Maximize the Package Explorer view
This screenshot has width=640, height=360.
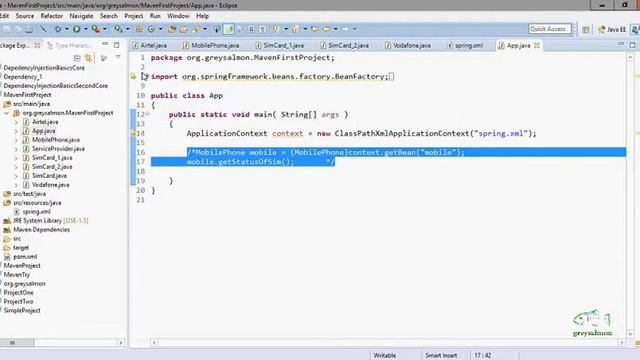(x=117, y=45)
